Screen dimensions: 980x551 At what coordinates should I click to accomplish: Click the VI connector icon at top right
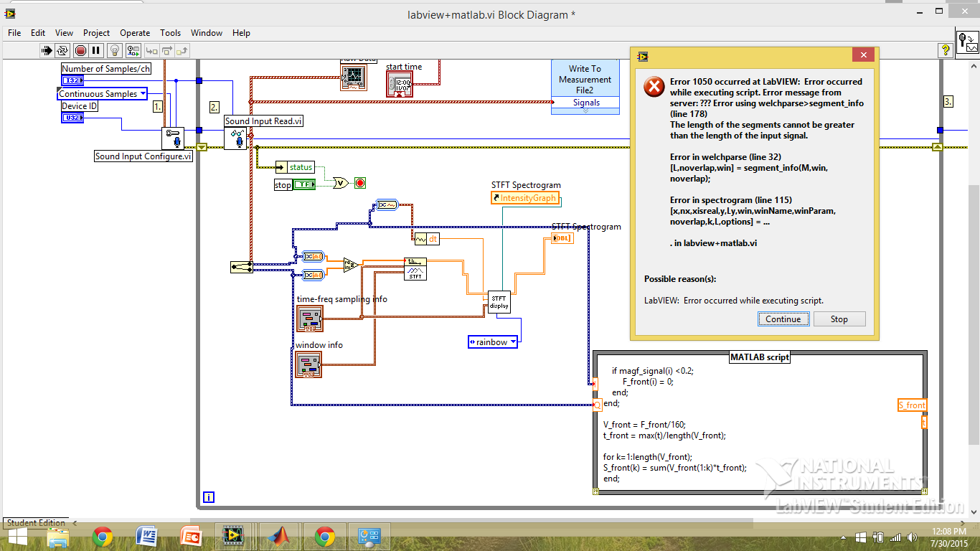(x=967, y=42)
